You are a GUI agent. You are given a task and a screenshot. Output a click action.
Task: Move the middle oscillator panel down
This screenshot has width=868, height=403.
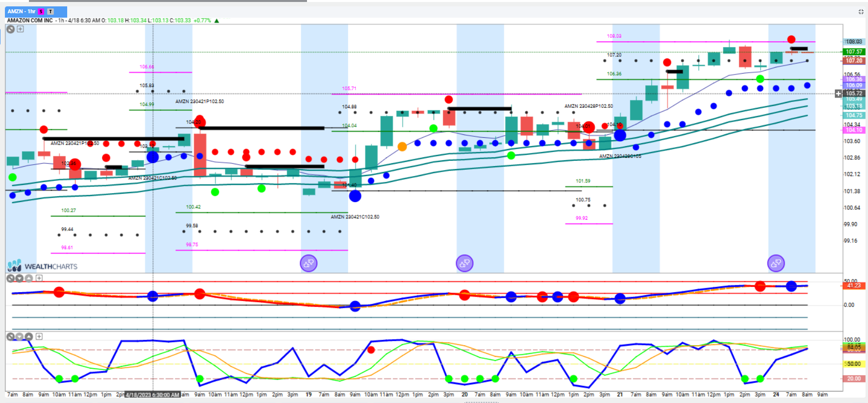[x=20, y=278]
